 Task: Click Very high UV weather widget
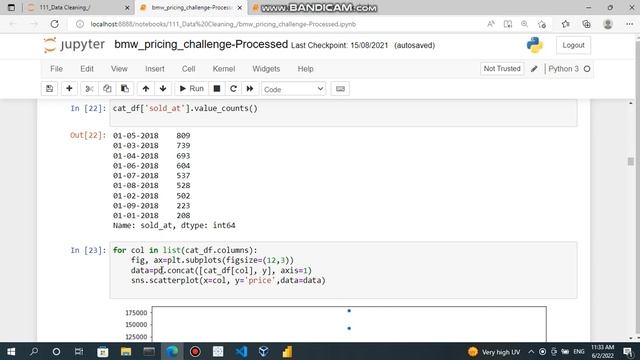[494, 351]
